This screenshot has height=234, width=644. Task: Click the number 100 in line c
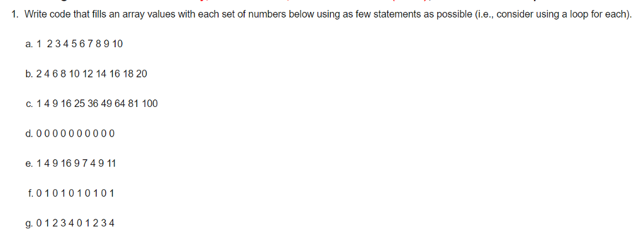click(150, 104)
